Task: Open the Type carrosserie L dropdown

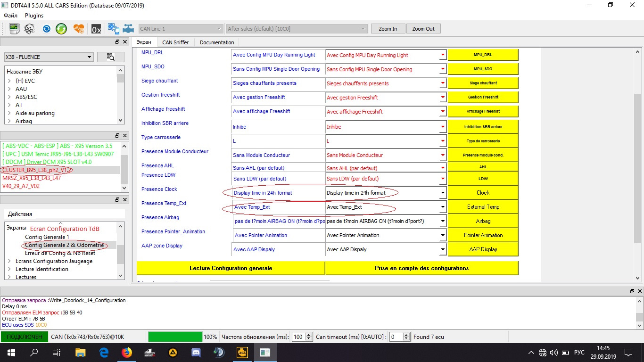Action: point(443,141)
